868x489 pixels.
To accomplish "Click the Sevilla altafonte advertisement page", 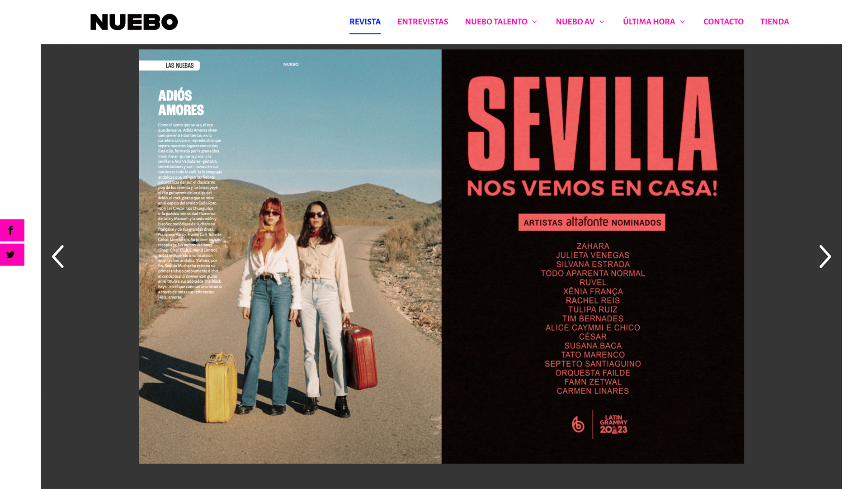I will 593,256.
